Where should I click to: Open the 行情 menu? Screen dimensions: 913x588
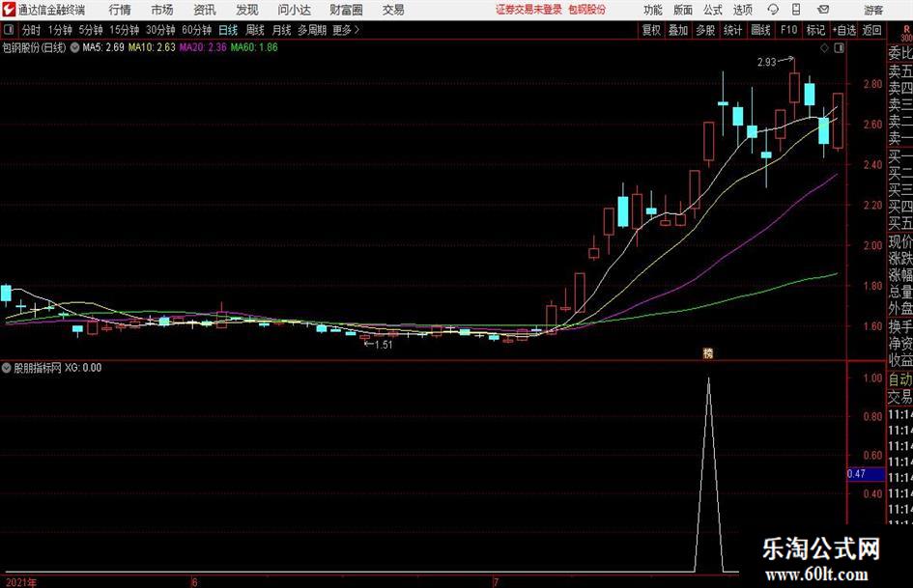tap(120, 10)
